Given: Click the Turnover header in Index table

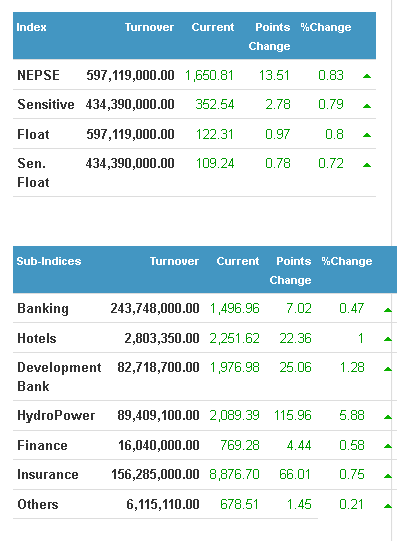Looking at the screenshot, I should (149, 27).
